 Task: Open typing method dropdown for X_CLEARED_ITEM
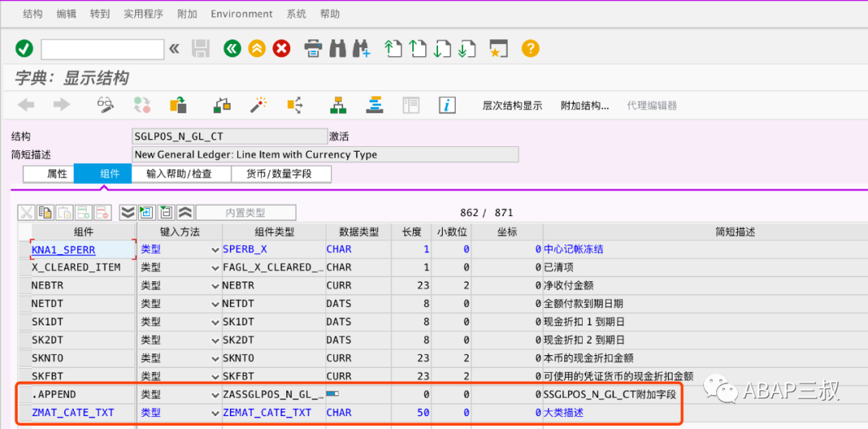(x=215, y=268)
